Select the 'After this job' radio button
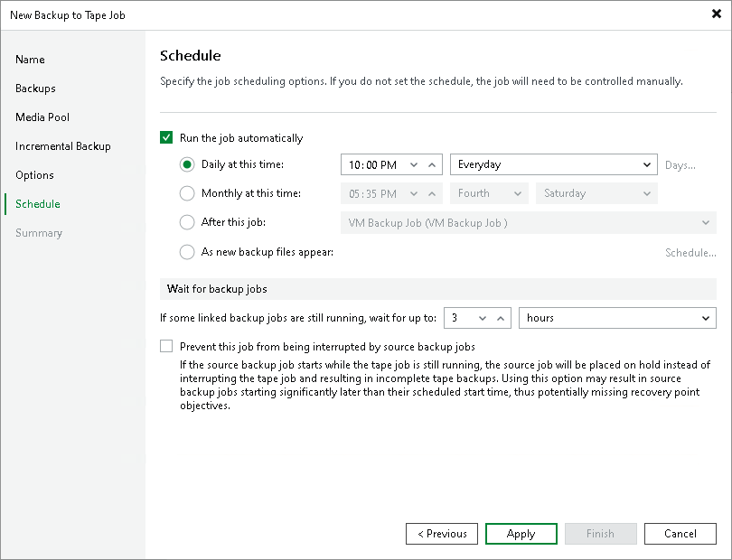This screenshot has height=560, width=732. coord(187,222)
